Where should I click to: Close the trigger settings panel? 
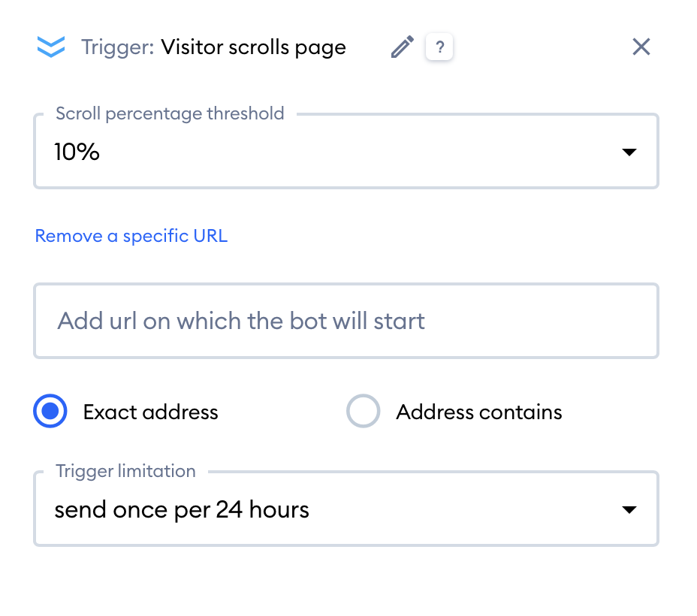coord(641,47)
